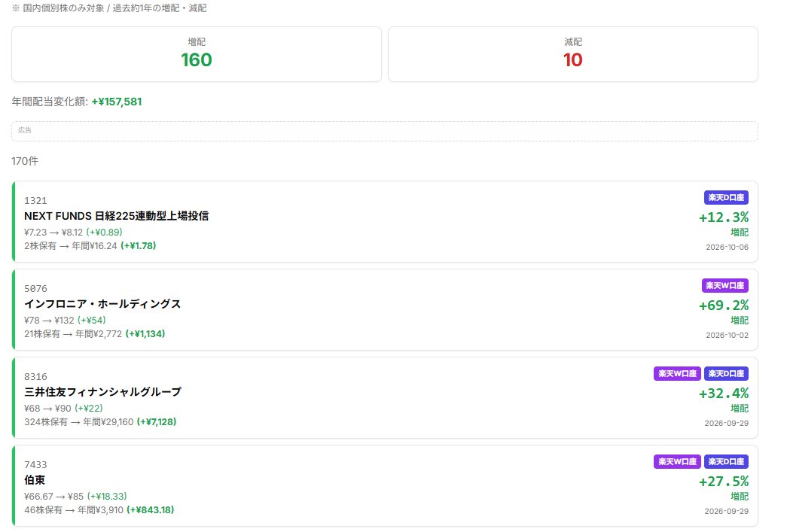Open the 三井住友フィナンシャルグループ card
The image size is (787, 532).
click(x=385, y=397)
